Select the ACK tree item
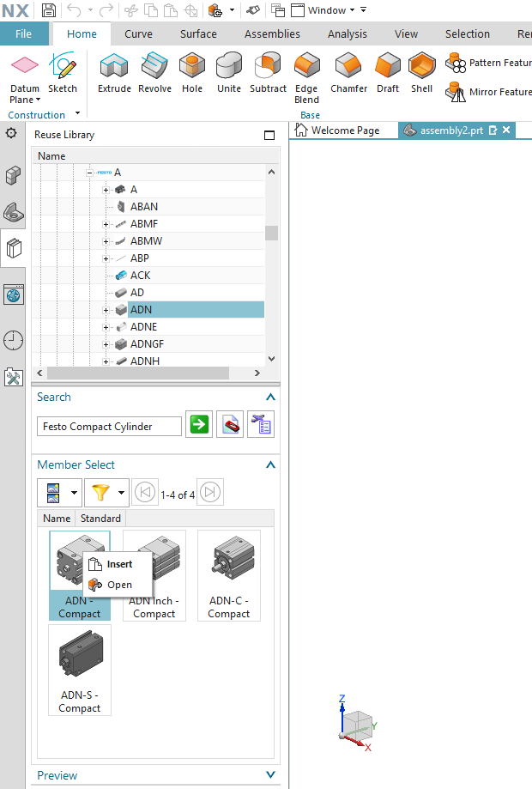Screen dimensions: 532x789 [140, 276]
